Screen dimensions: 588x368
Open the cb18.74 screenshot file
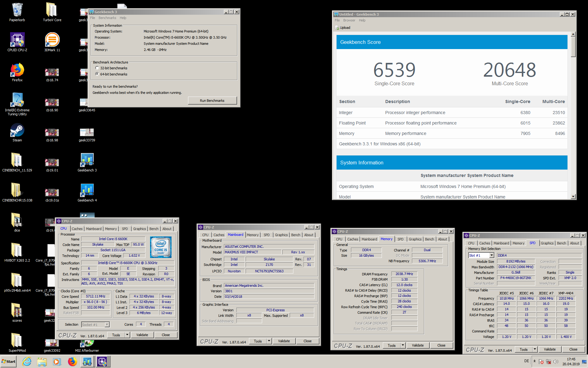[x=52, y=75]
